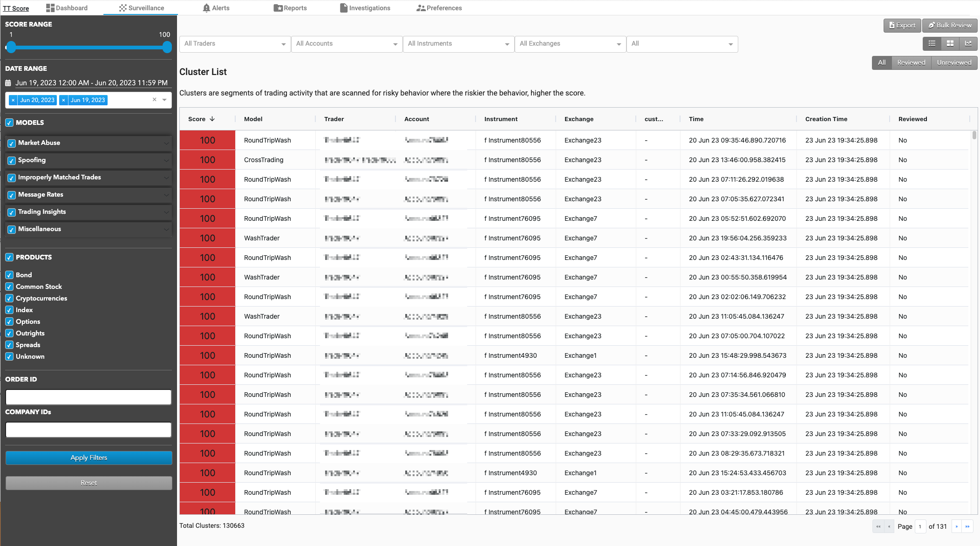Go to first page icon

[x=878, y=526]
